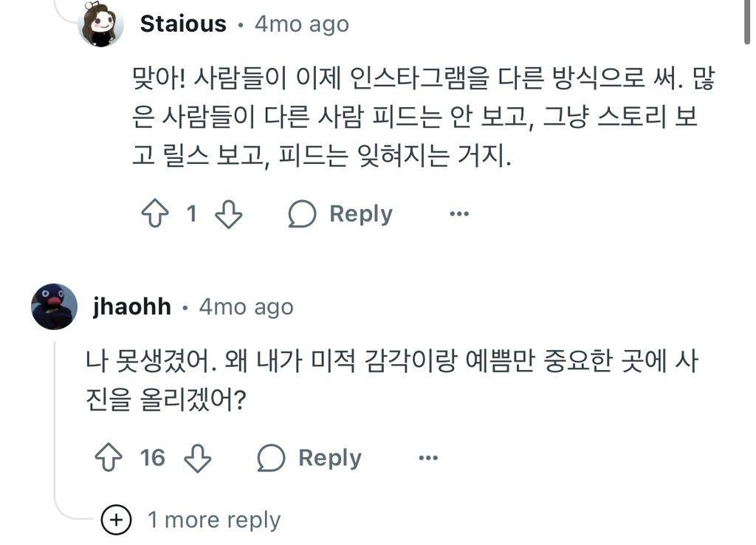Visit the jhaohh username link
The height and width of the screenshot is (545, 756).
132,306
